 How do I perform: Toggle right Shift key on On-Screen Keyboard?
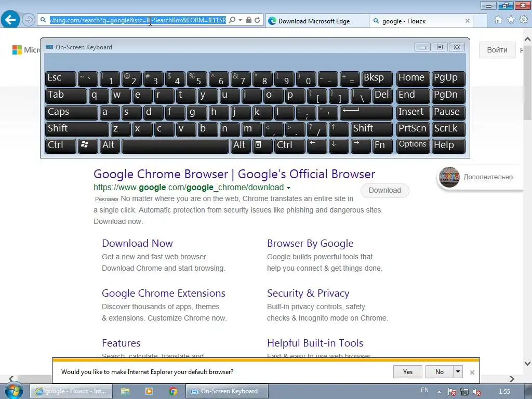click(x=371, y=129)
